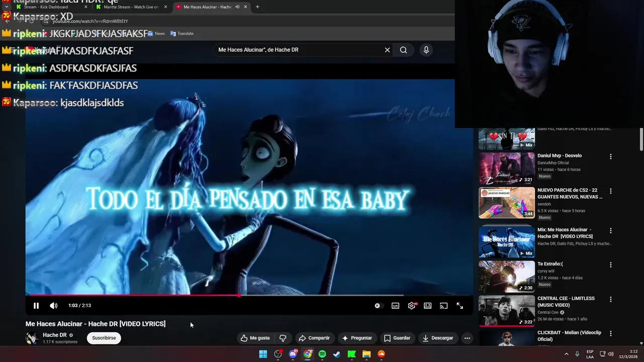Open the Compartir share dialog
The image size is (644, 362).
click(x=314, y=338)
